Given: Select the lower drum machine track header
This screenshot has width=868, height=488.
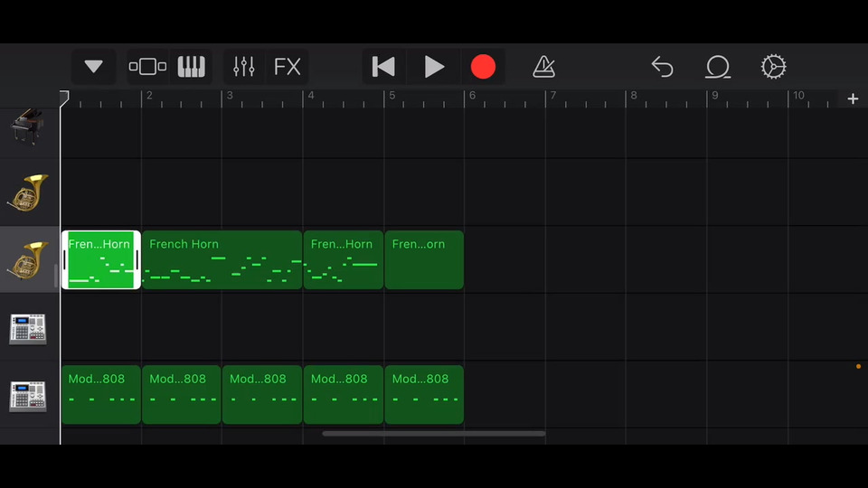Looking at the screenshot, I should click(29, 395).
